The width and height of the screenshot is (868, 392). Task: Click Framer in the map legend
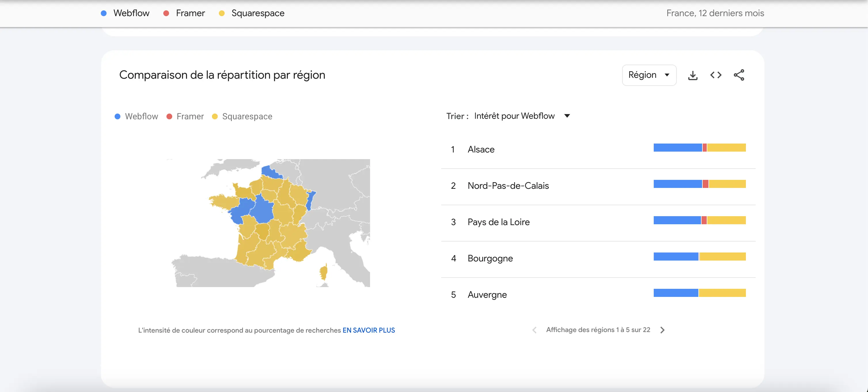pos(185,116)
